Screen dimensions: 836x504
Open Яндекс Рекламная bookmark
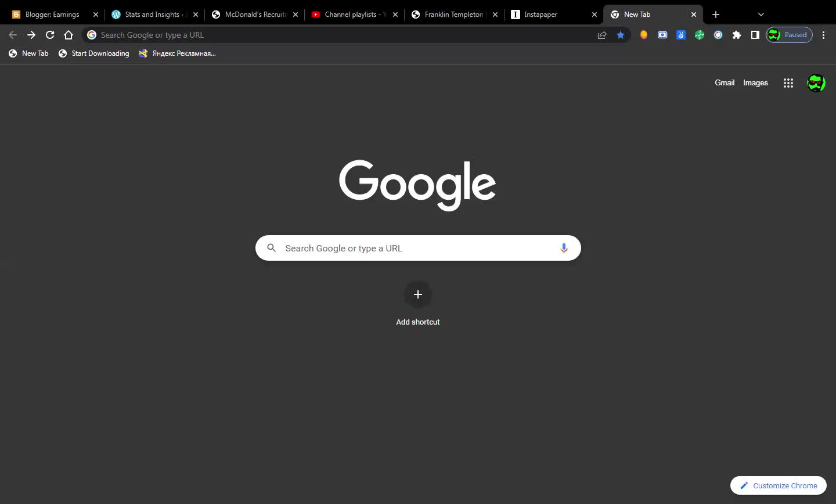[x=177, y=53]
